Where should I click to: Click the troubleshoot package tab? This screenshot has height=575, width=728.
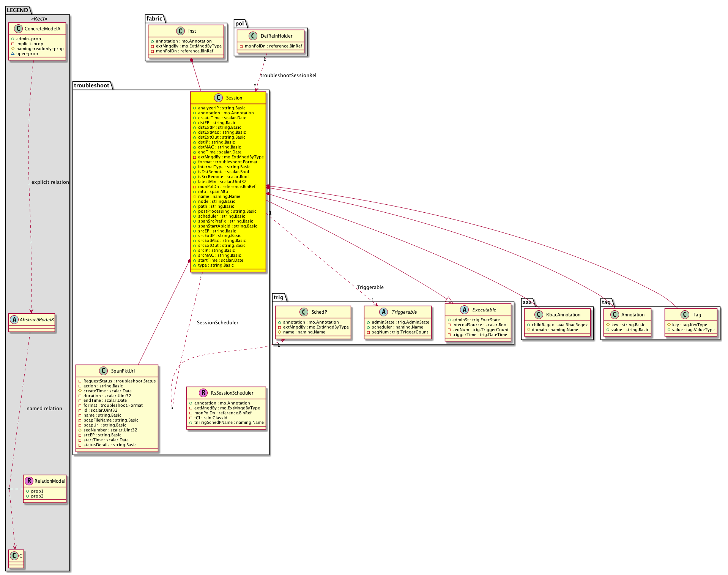click(91, 85)
